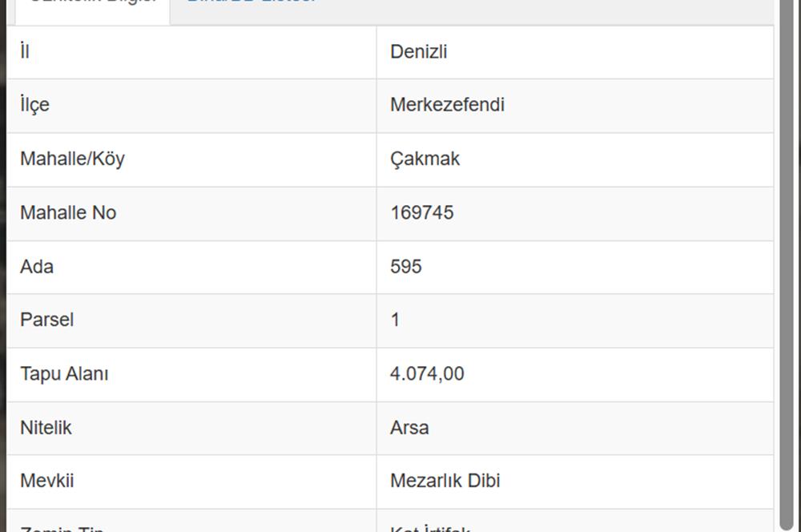Screen dimensions: 801x532
Task: Click the Tapu Alanı value 4.074,00
Action: click(427, 373)
